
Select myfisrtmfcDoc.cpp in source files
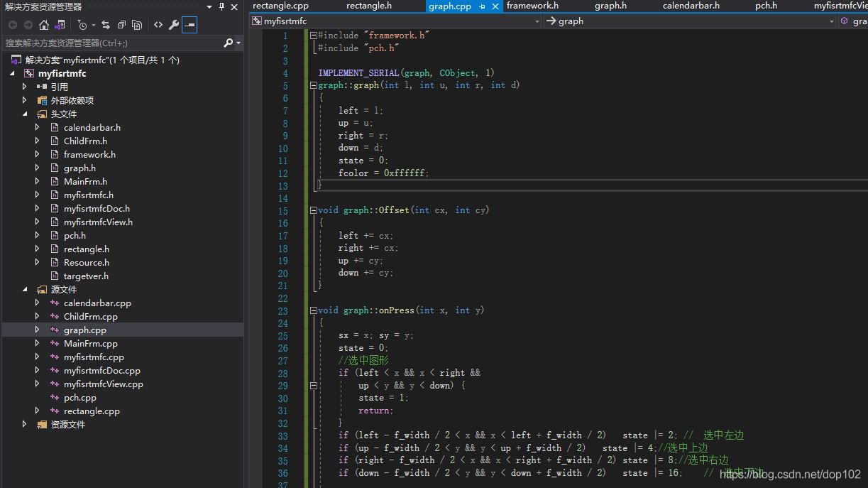101,371
